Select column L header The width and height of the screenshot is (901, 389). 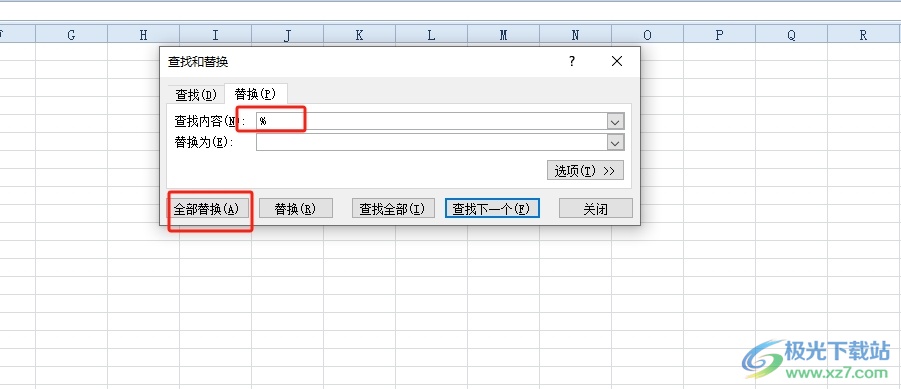(x=432, y=35)
